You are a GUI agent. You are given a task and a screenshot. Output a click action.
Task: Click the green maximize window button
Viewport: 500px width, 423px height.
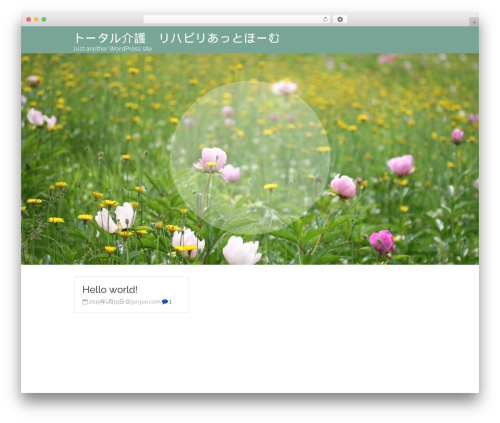pyautogui.click(x=44, y=19)
